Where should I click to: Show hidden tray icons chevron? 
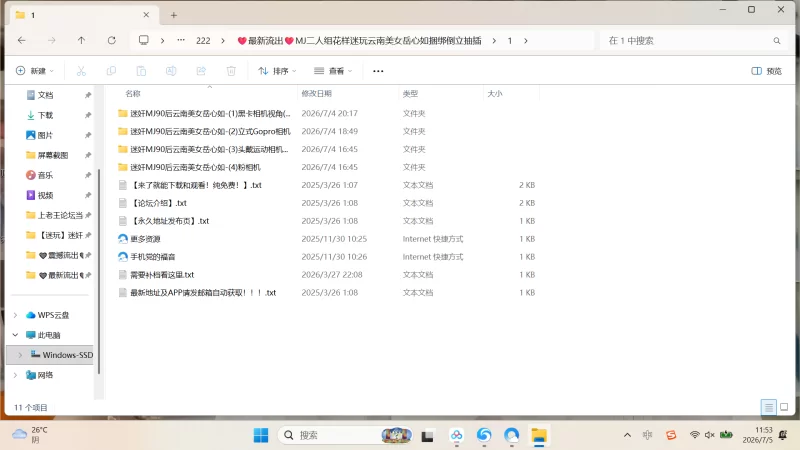click(628, 435)
